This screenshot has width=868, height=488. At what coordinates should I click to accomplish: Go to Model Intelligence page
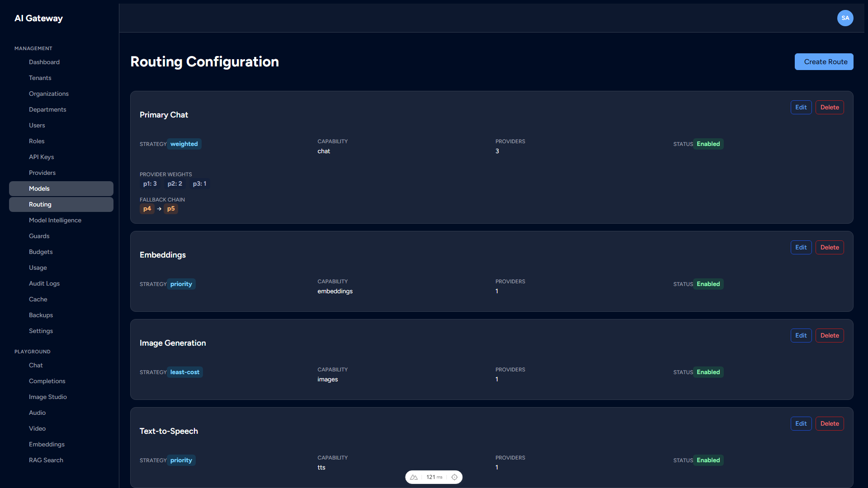click(x=55, y=220)
